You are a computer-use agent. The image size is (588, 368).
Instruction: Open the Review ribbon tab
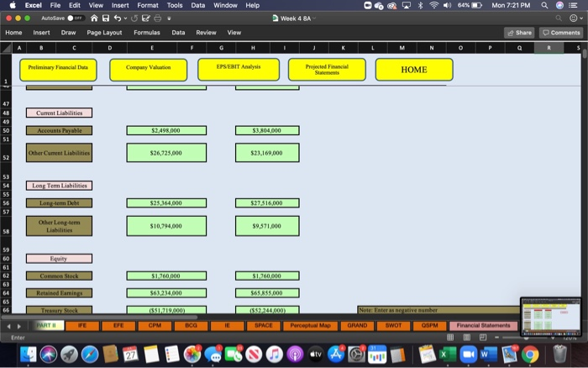(x=206, y=33)
